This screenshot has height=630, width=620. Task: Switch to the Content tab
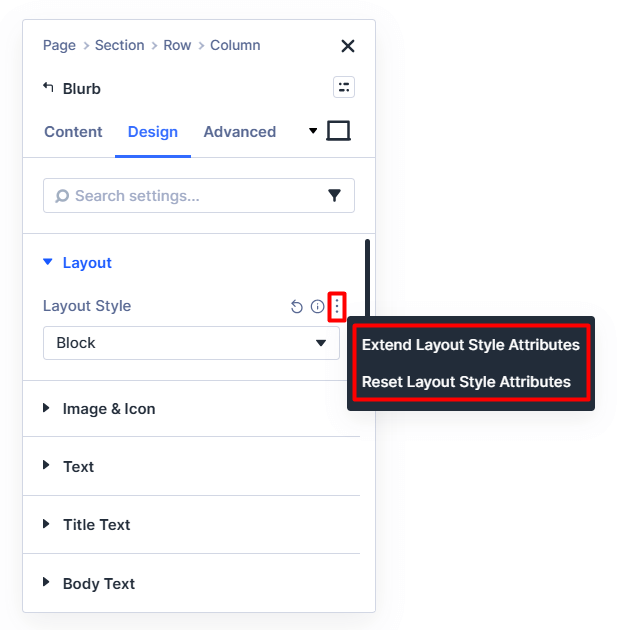tap(73, 132)
